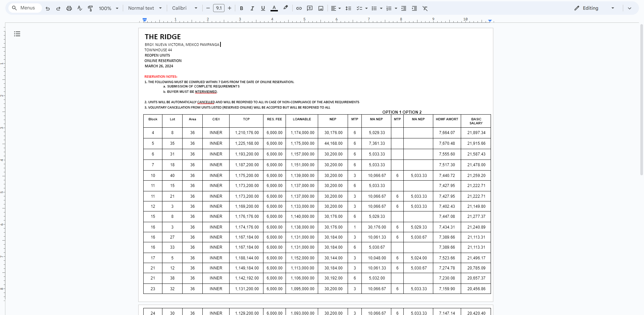Activate the paint format tool

(x=90, y=8)
